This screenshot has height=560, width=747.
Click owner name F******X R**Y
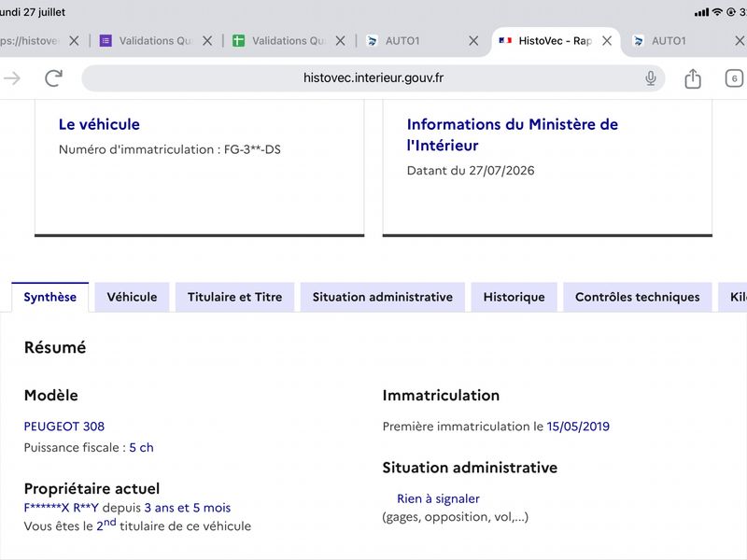pyautogui.click(x=62, y=508)
